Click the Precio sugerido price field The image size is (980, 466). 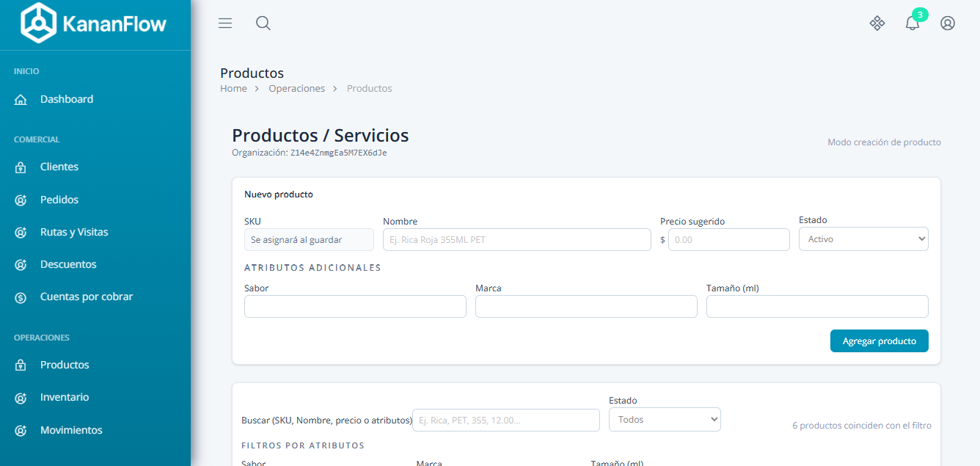pyautogui.click(x=728, y=240)
